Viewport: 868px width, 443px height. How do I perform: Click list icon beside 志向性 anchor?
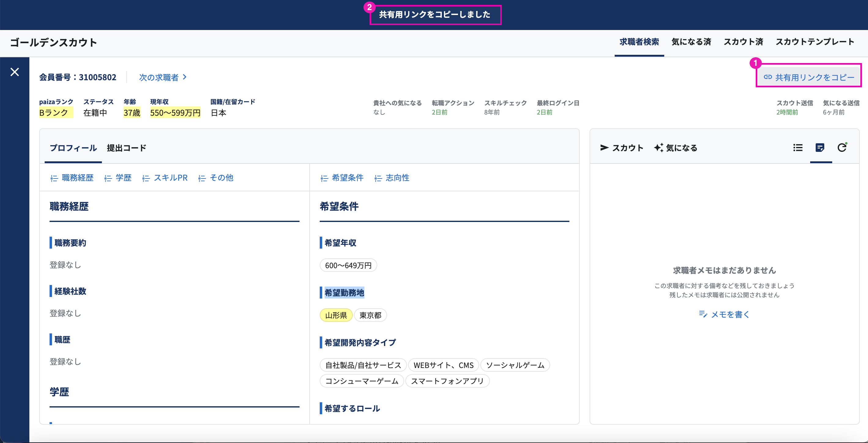(x=378, y=178)
